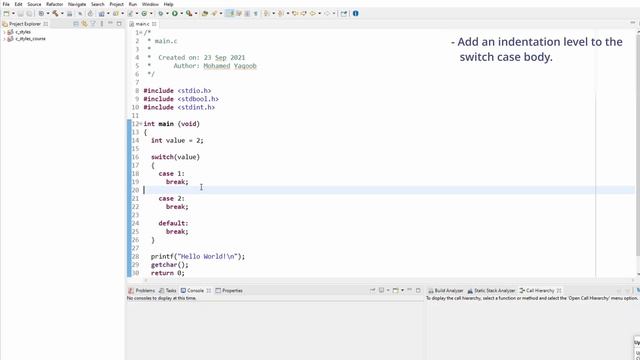Click the hammer Build icon
This screenshot has width=640, height=360.
(x=55, y=13)
